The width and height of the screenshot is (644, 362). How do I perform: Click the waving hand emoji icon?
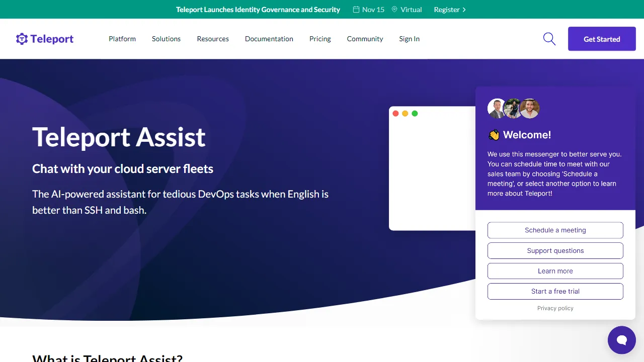point(494,135)
